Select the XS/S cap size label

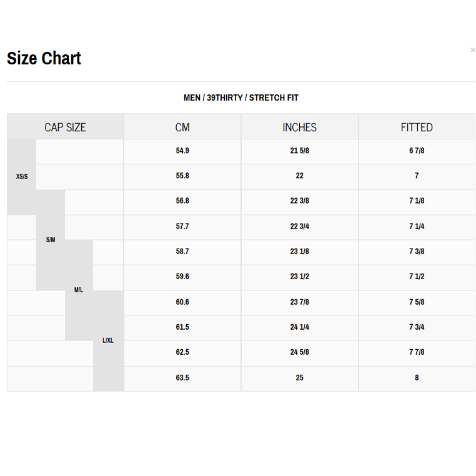coord(22,177)
